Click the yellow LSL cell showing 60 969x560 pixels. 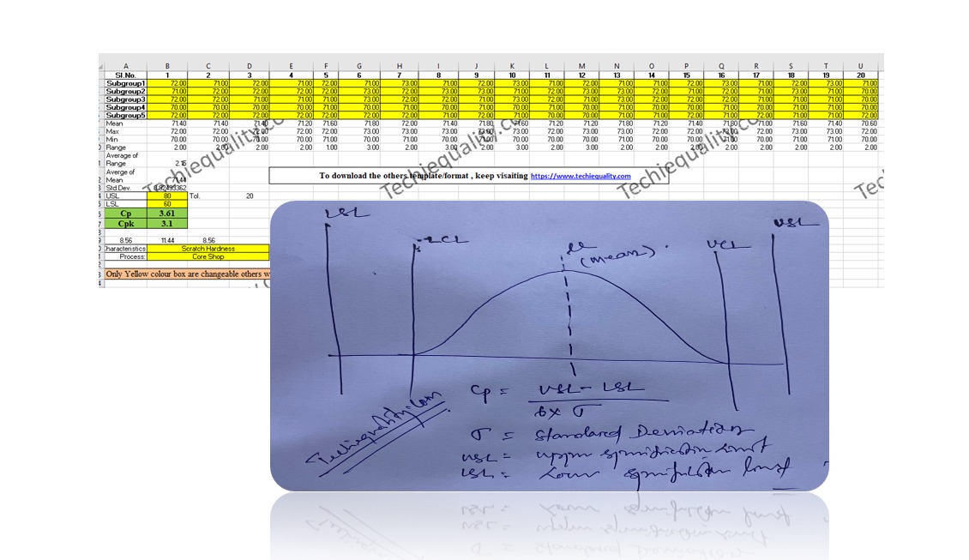(166, 203)
